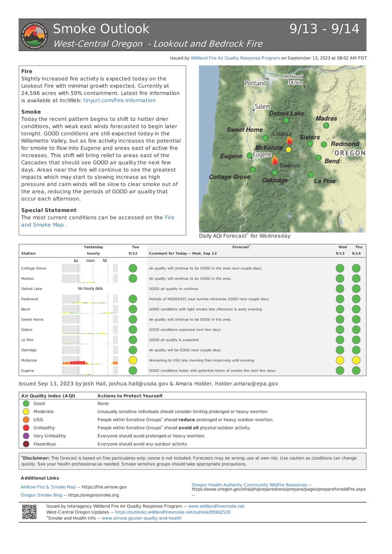This screenshot has height=554, width=392.
Task: Click McKenzie Thu 9/14 yellow forecast circle
Action: click(x=356, y=360)
